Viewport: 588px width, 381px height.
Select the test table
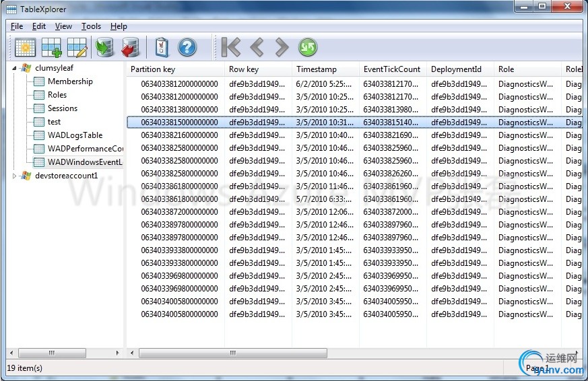click(54, 122)
